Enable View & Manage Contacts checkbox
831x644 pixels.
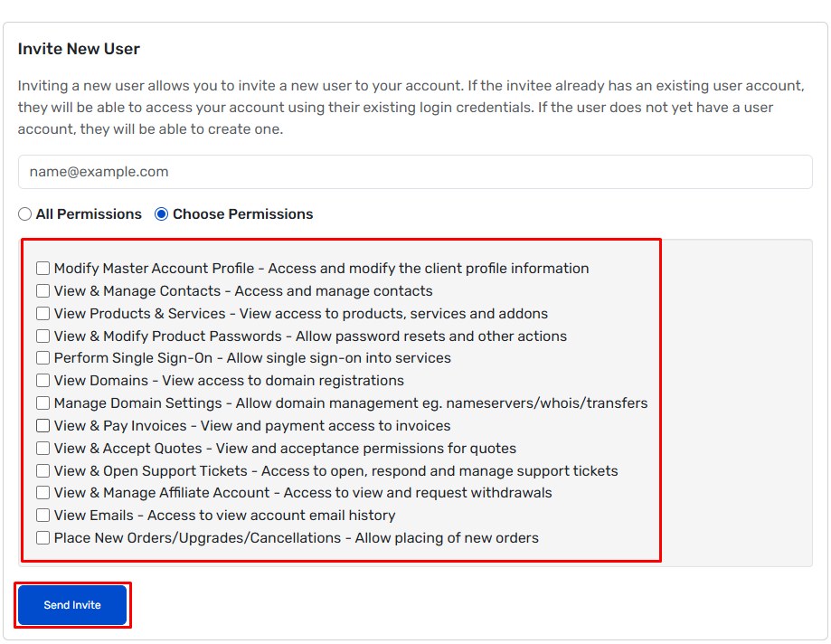coord(42,291)
